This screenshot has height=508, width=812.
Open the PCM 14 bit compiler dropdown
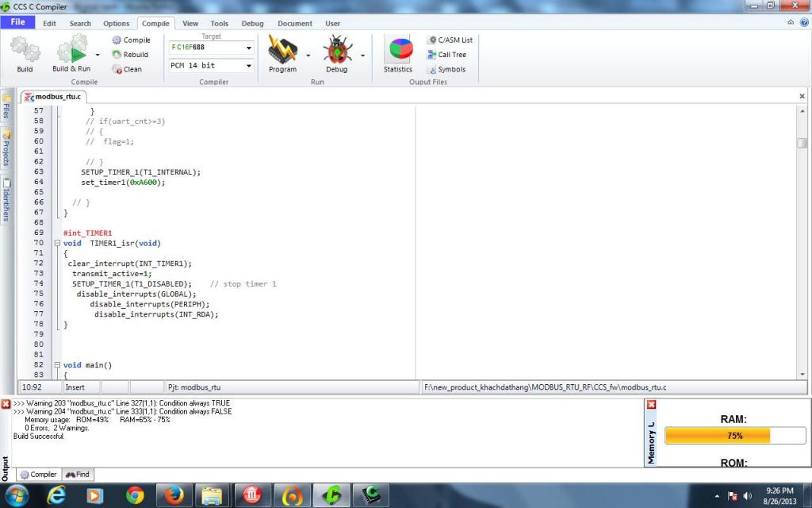tap(248, 66)
